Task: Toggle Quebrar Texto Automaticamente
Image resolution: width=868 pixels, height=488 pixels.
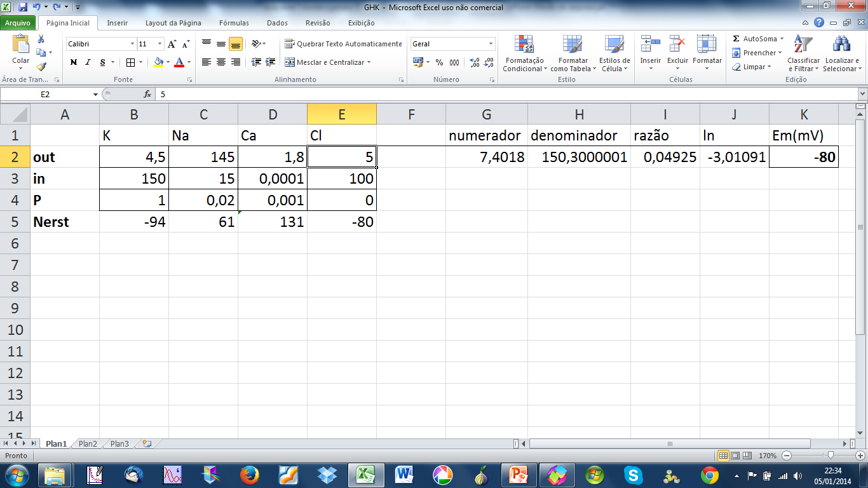Action: (343, 44)
